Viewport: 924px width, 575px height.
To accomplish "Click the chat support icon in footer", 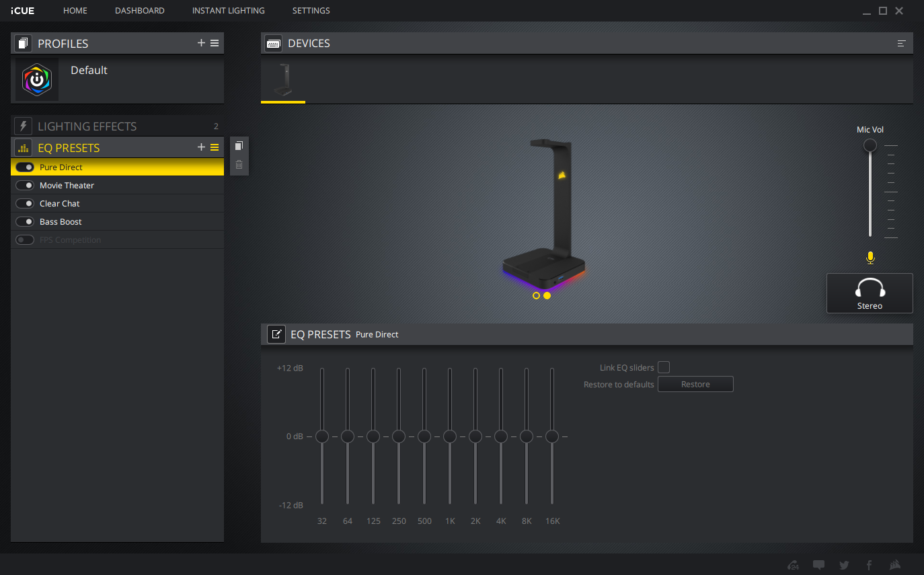I will [818, 565].
